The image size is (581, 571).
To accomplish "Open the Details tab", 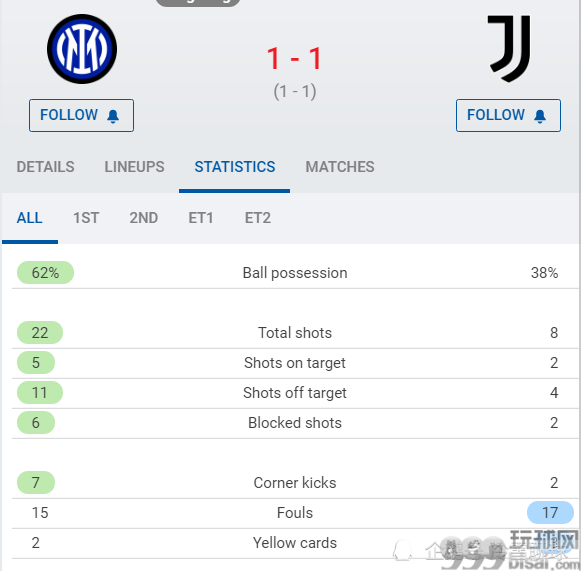I will pos(46,167).
